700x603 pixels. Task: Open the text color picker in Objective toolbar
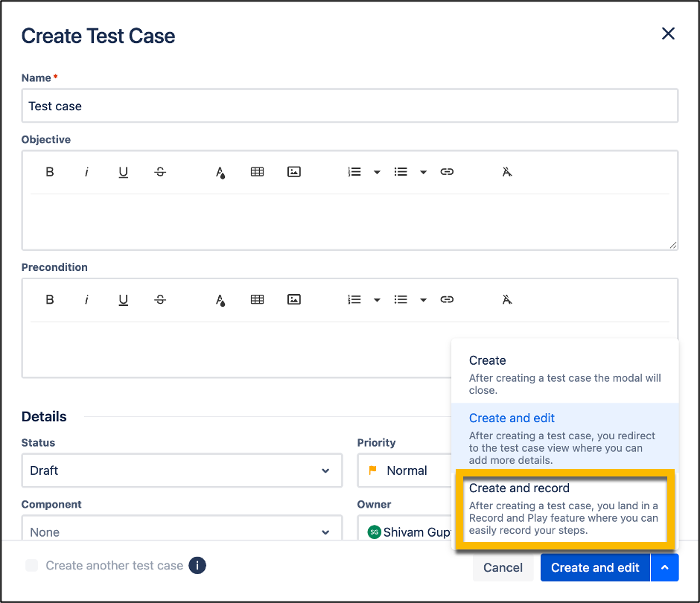[220, 171]
